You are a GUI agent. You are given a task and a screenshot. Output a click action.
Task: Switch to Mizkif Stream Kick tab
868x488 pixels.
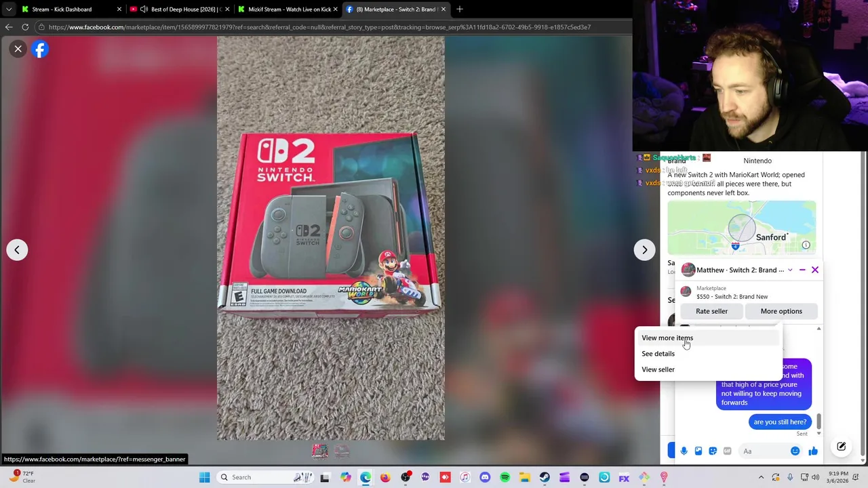(287, 9)
